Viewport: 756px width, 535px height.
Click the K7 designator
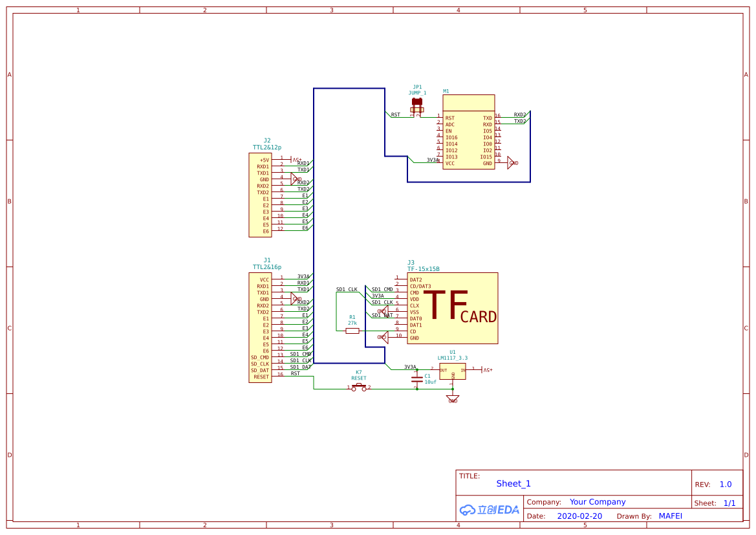click(x=359, y=373)
